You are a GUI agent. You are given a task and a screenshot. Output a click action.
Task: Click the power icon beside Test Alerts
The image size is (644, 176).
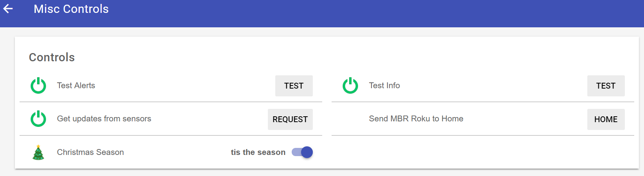[x=38, y=85]
